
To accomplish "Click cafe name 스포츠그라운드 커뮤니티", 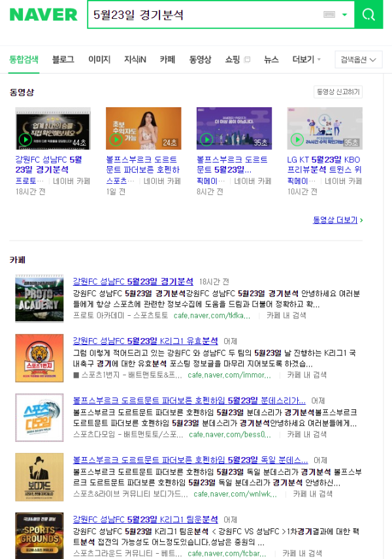I will tap(127, 554).
